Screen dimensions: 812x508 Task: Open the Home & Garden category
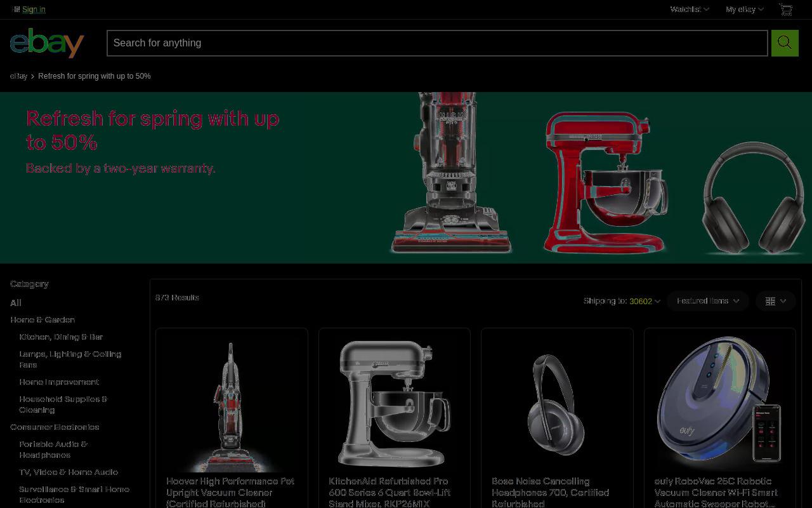click(x=43, y=320)
